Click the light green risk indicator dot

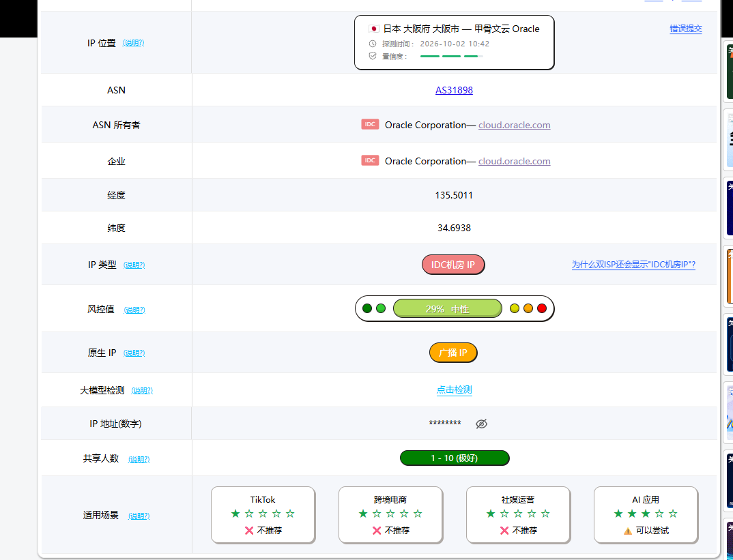pyautogui.click(x=381, y=308)
